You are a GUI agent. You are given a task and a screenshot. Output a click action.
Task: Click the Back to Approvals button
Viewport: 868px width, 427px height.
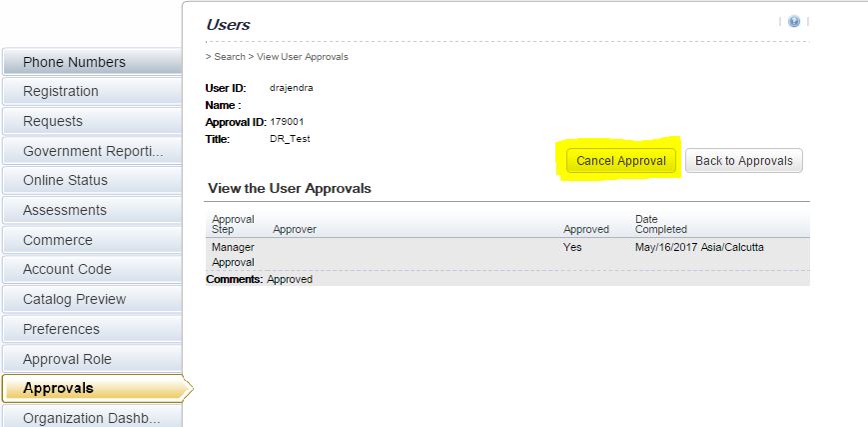(x=744, y=161)
